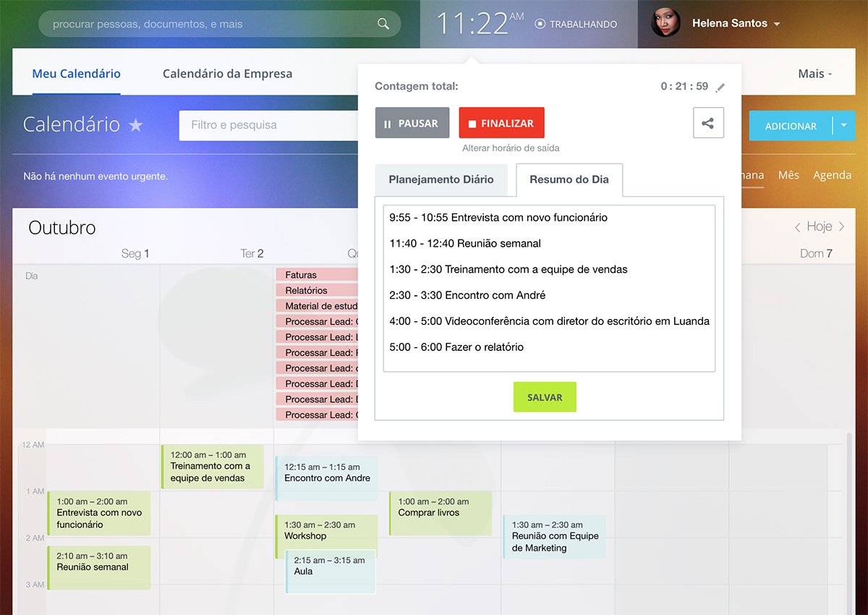Click Alterar horário de saída link
Image resolution: width=868 pixels, height=615 pixels.
[x=511, y=148]
